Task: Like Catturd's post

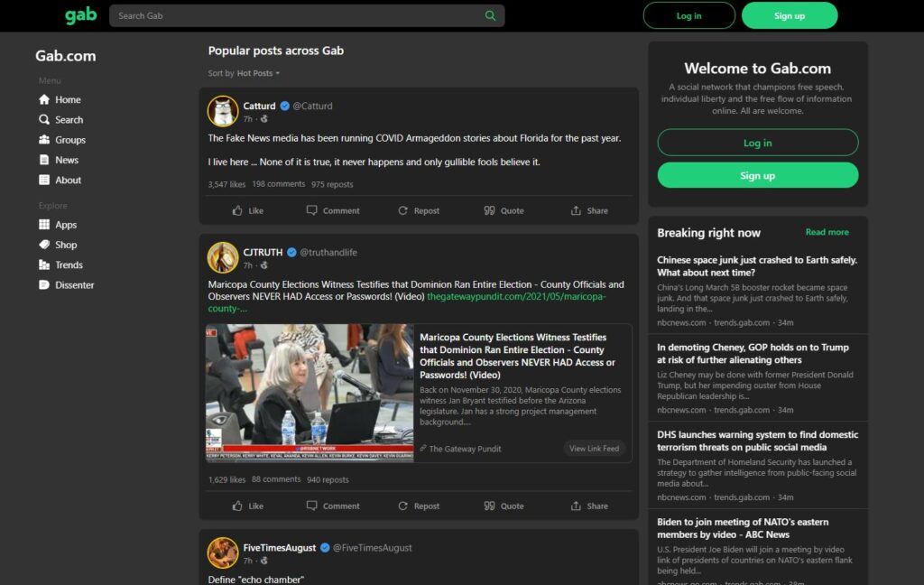Action: click(x=247, y=210)
